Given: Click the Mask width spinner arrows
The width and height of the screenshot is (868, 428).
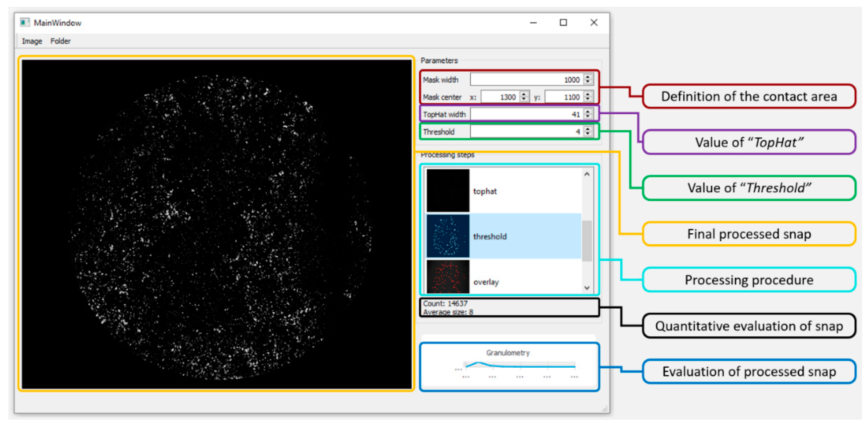Looking at the screenshot, I should [588, 80].
